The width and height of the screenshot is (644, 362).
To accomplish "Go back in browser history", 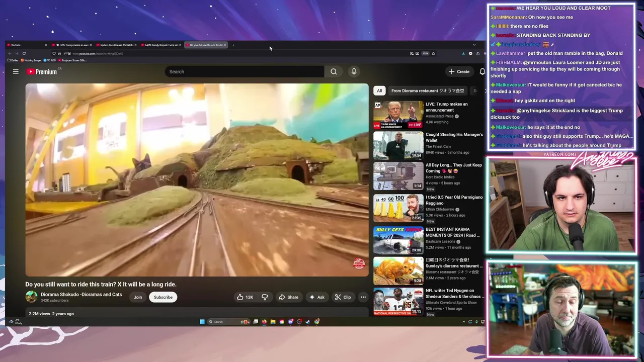I will tap(10, 53).
